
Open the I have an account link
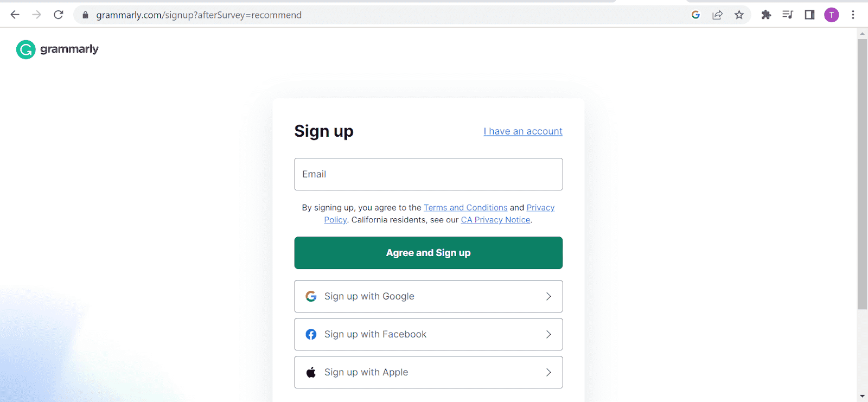[522, 131]
